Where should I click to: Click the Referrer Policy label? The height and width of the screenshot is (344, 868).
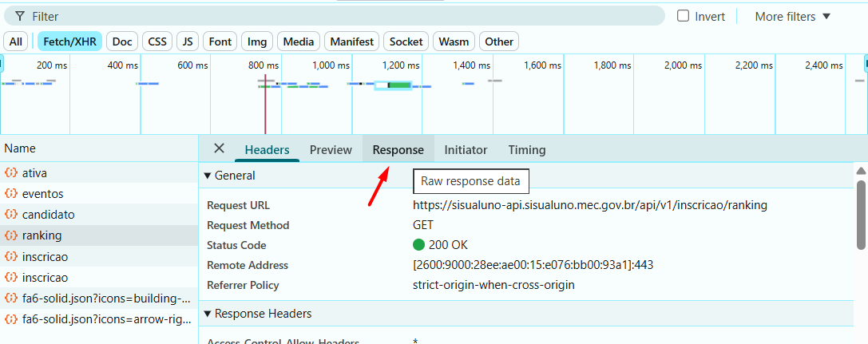(243, 286)
